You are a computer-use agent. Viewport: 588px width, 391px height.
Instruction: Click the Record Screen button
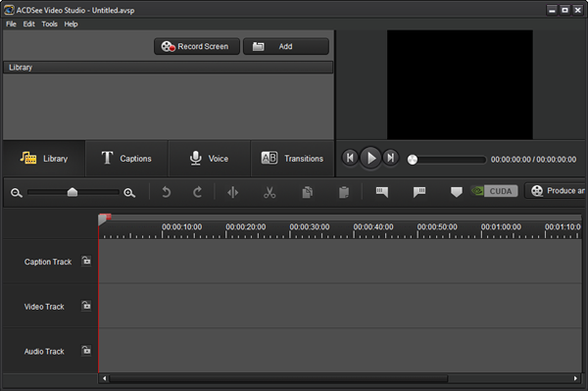pos(197,46)
